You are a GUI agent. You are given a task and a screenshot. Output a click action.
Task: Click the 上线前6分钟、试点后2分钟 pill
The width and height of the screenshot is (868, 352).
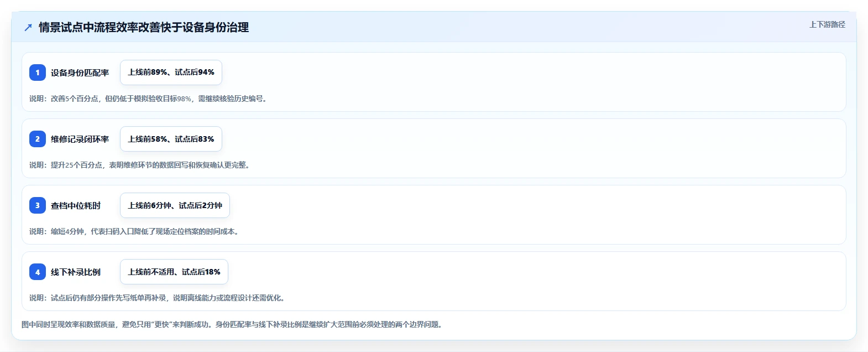tap(175, 205)
